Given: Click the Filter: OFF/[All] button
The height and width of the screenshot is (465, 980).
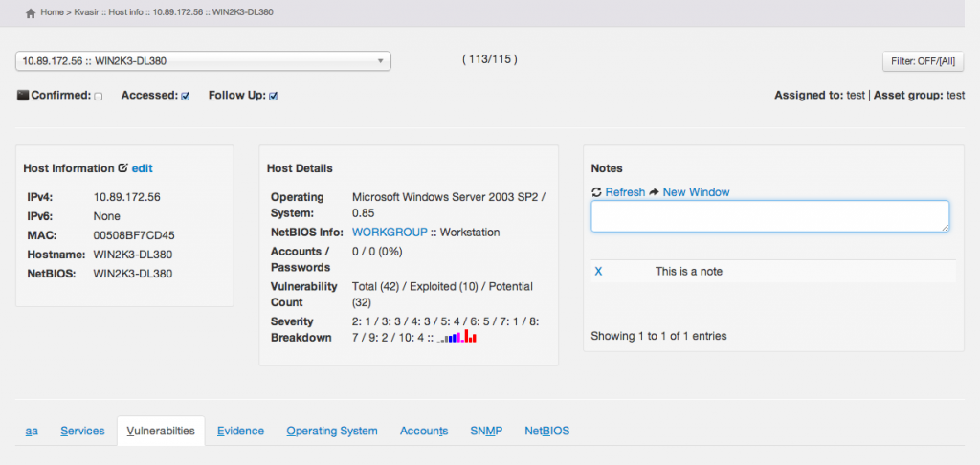Looking at the screenshot, I should point(923,61).
